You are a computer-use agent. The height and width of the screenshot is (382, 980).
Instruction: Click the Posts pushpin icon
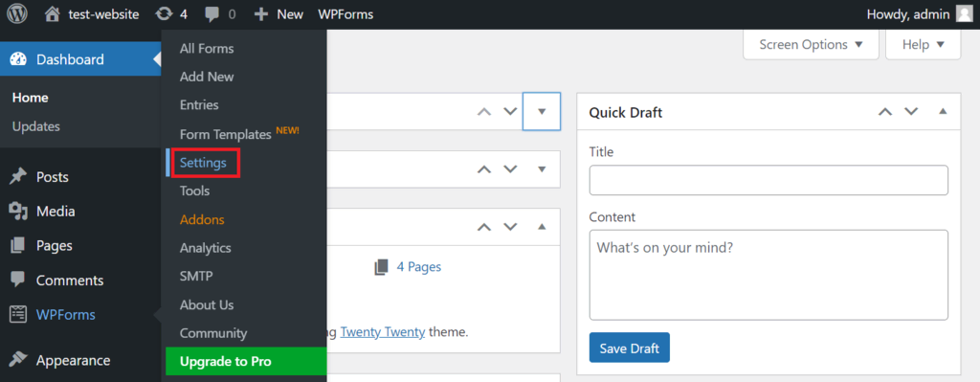click(18, 177)
